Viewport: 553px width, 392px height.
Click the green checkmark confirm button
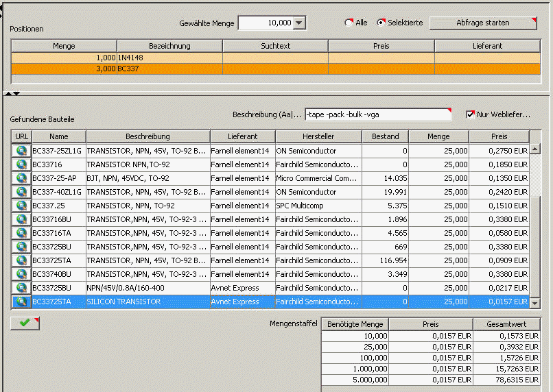click(x=25, y=323)
